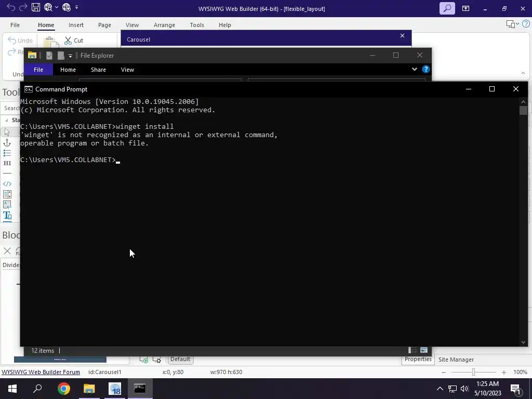Open the File tab in File Explorer

[38, 70]
